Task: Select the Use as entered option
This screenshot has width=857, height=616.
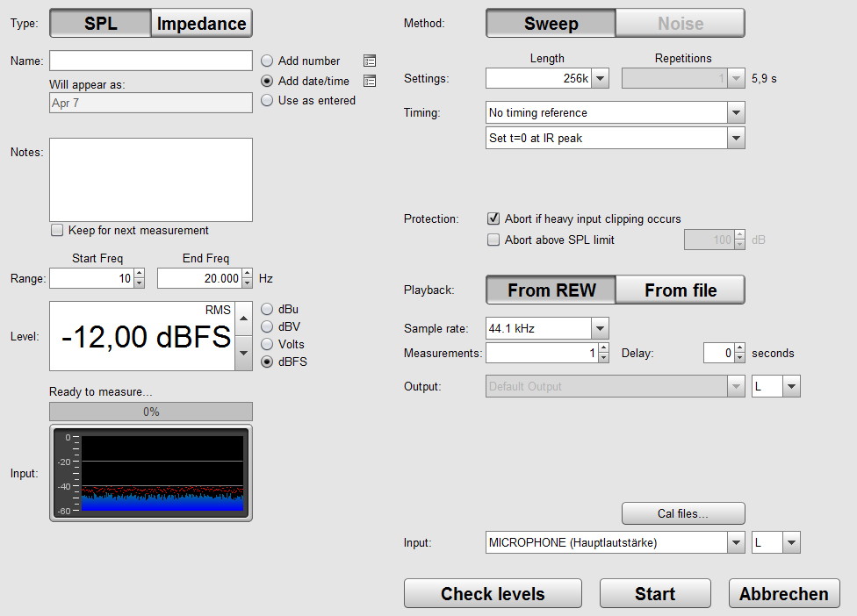Action: pyautogui.click(x=267, y=101)
